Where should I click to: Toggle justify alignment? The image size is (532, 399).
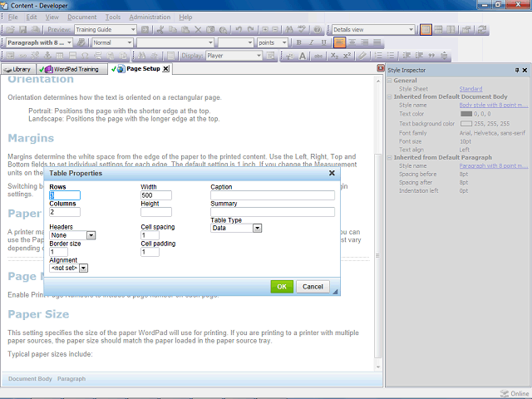coord(377,42)
